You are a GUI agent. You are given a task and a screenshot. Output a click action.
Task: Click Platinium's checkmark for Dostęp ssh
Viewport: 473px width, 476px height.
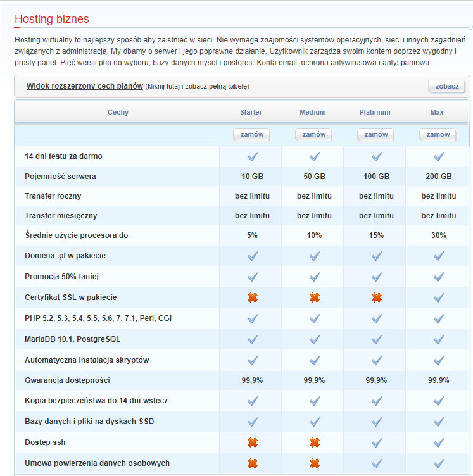pos(377,442)
